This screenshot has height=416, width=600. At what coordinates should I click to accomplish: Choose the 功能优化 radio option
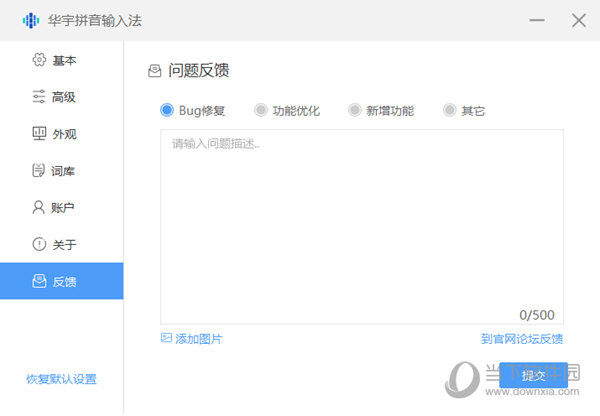(x=261, y=110)
